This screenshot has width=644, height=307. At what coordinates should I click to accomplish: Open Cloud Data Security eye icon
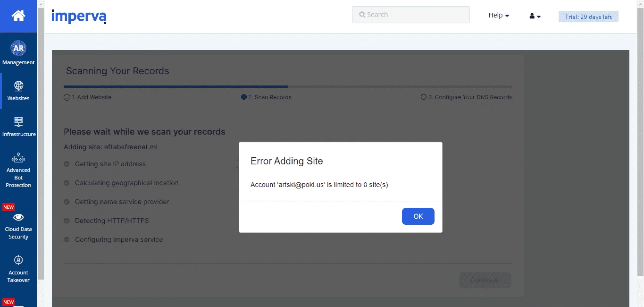(x=18, y=217)
